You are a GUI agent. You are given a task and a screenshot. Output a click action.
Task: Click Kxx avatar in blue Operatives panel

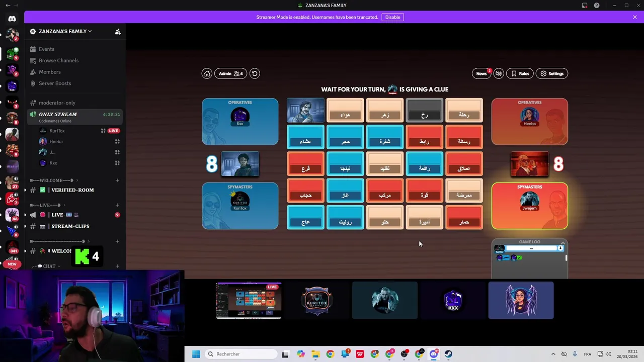point(240,116)
